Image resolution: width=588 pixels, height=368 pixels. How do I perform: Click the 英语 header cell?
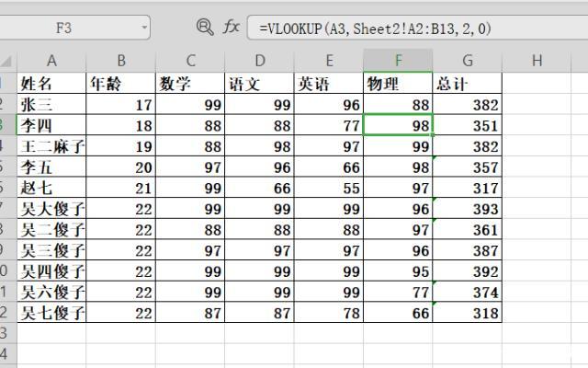point(329,83)
